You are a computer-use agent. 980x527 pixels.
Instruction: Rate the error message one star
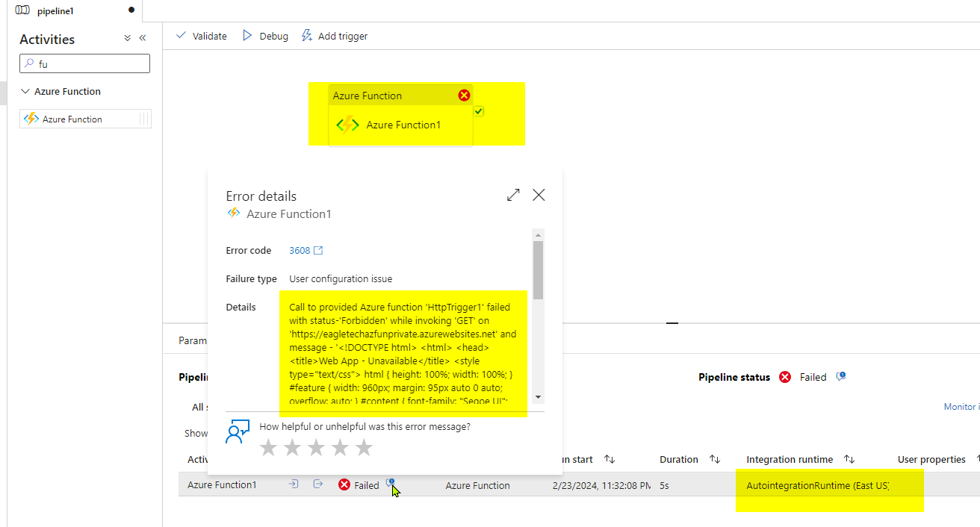click(x=268, y=447)
